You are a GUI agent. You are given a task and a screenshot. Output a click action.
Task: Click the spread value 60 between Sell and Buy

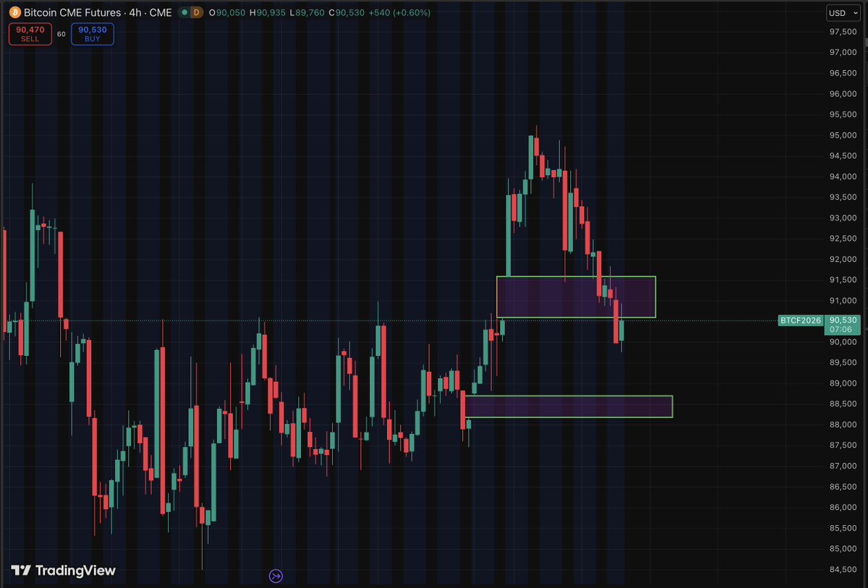tap(61, 34)
